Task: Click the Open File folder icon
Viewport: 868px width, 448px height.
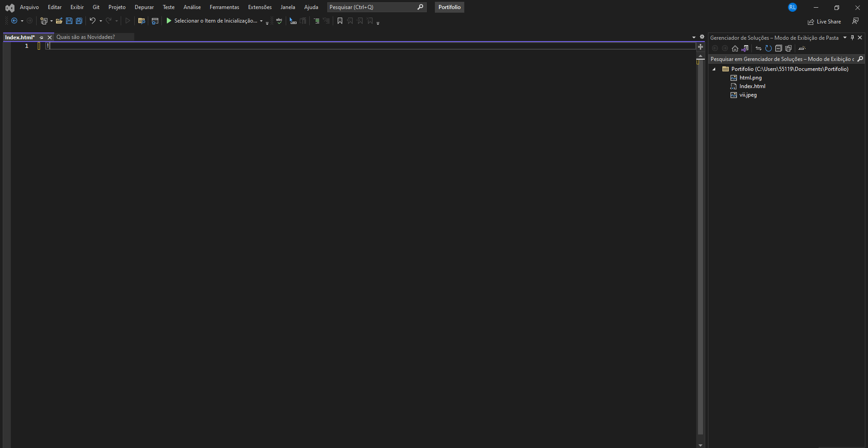Action: [x=59, y=21]
